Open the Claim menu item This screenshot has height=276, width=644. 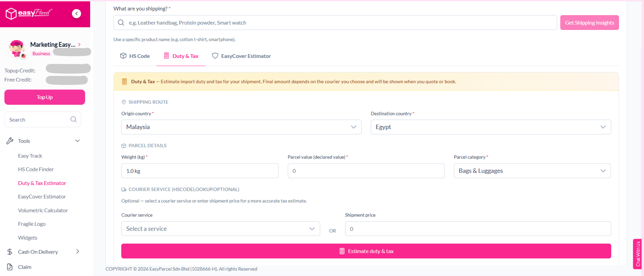tap(25, 267)
